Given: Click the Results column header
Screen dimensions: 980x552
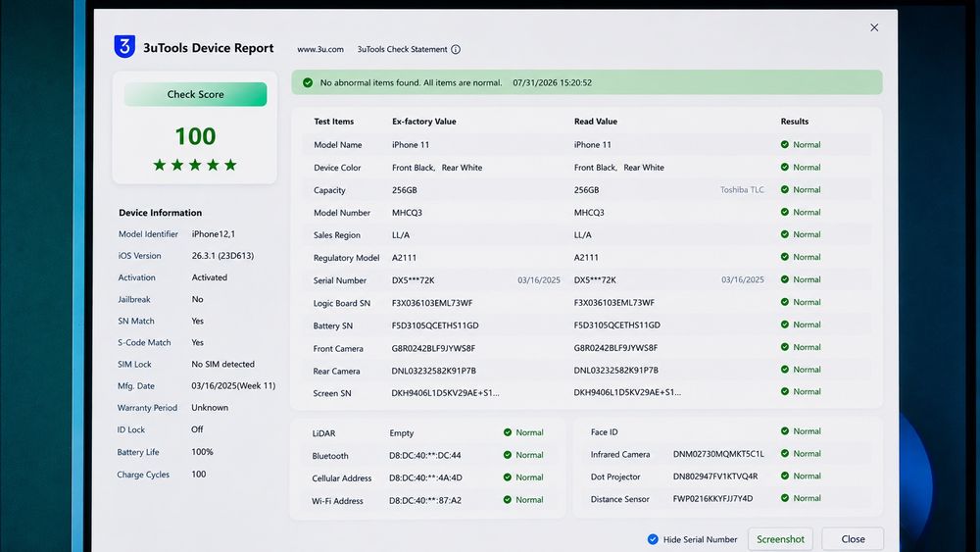Looking at the screenshot, I should tap(795, 122).
